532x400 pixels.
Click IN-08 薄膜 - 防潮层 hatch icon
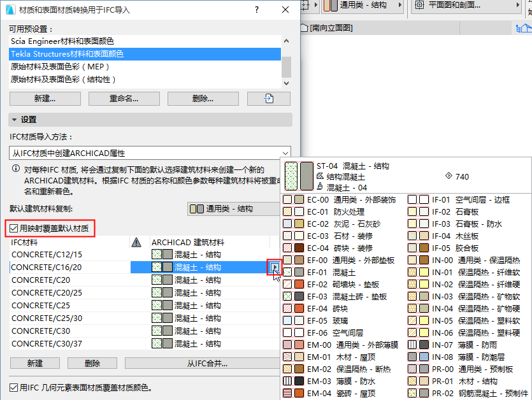(412, 357)
